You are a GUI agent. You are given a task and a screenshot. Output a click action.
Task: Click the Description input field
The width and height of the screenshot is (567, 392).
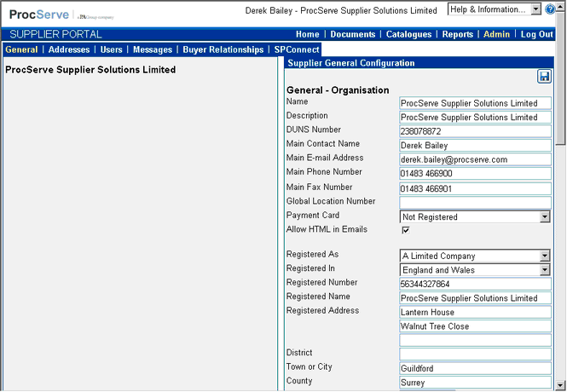point(475,117)
